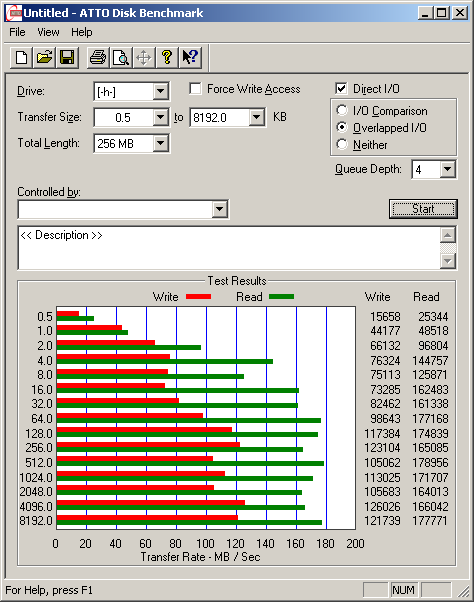Select the I/O Comparison radio button
This screenshot has width=474, height=602.
coord(342,111)
